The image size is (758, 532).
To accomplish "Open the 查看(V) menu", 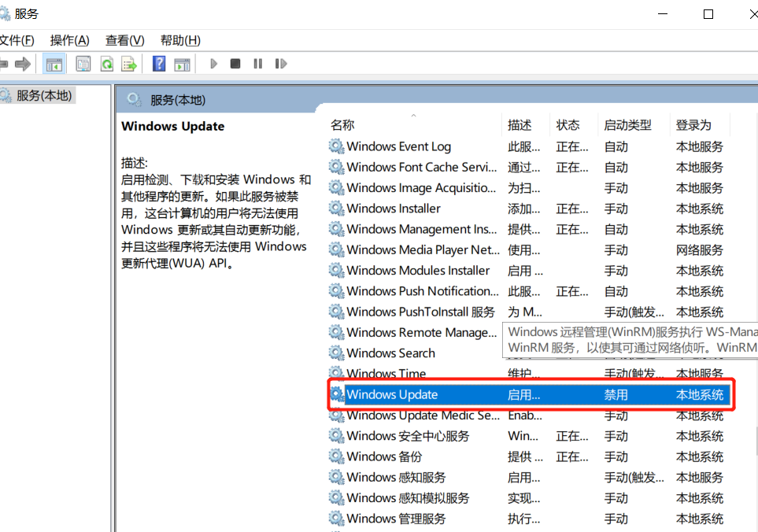I will 124,40.
